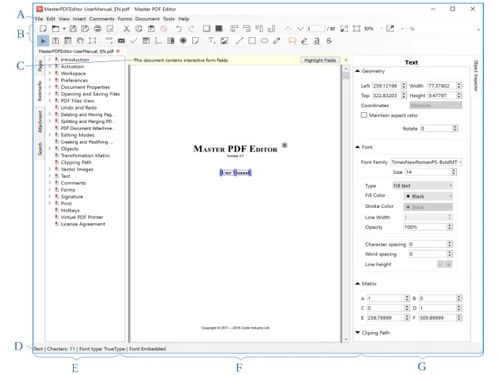
Task: Expand the Workspace bookmark
Action: (x=49, y=73)
